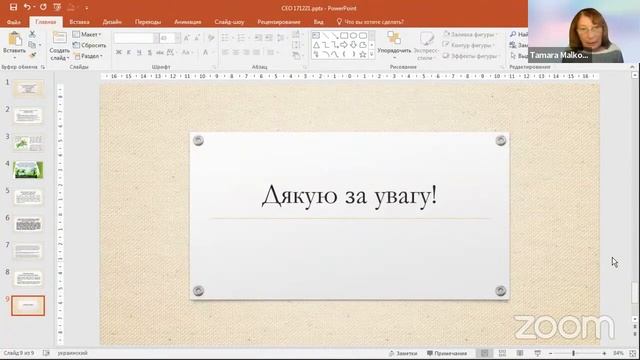Adjust the zoom slider handle in status bar
640x360 pixels.
tap(573, 353)
